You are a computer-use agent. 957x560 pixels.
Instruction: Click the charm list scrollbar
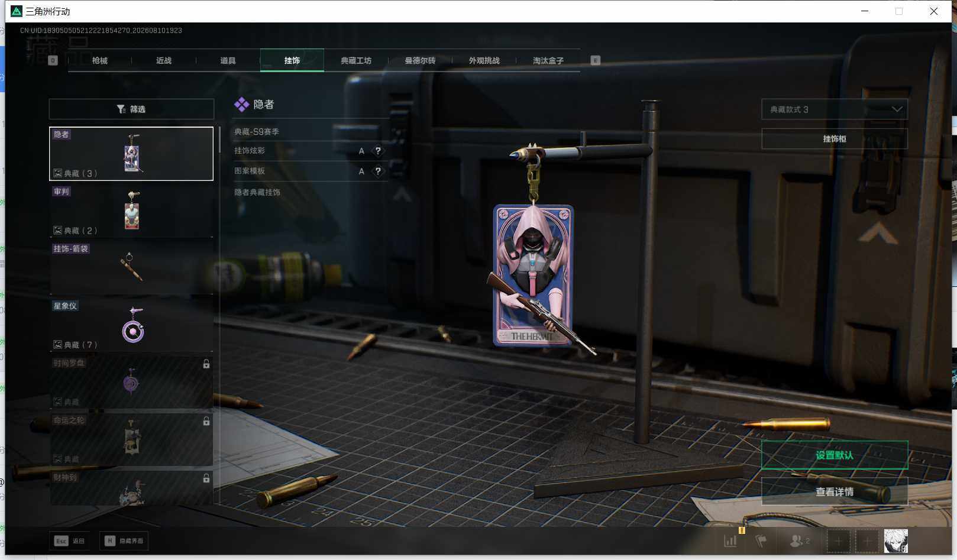(x=219, y=140)
